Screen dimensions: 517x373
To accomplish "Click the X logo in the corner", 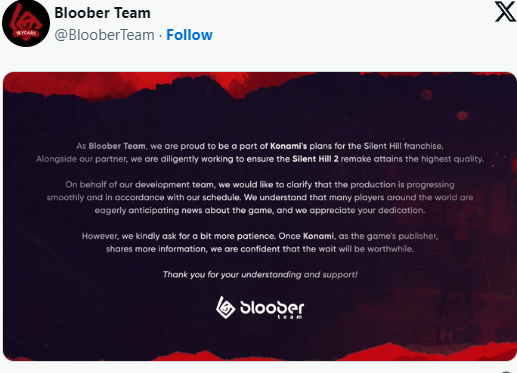I will 505,12.
